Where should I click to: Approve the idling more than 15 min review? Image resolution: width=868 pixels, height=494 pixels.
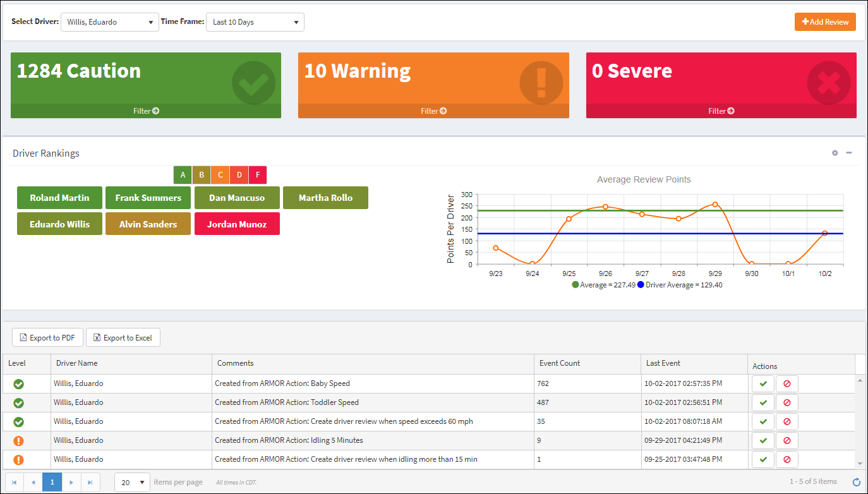(763, 459)
